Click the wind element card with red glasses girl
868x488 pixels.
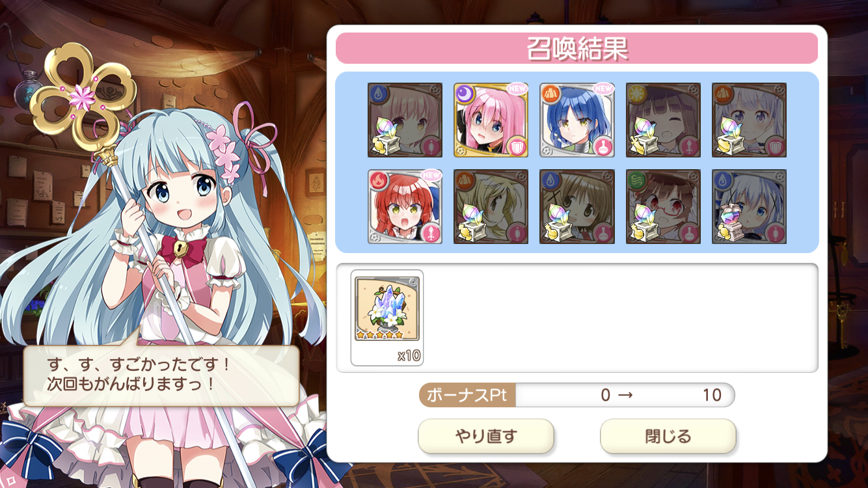point(663,206)
